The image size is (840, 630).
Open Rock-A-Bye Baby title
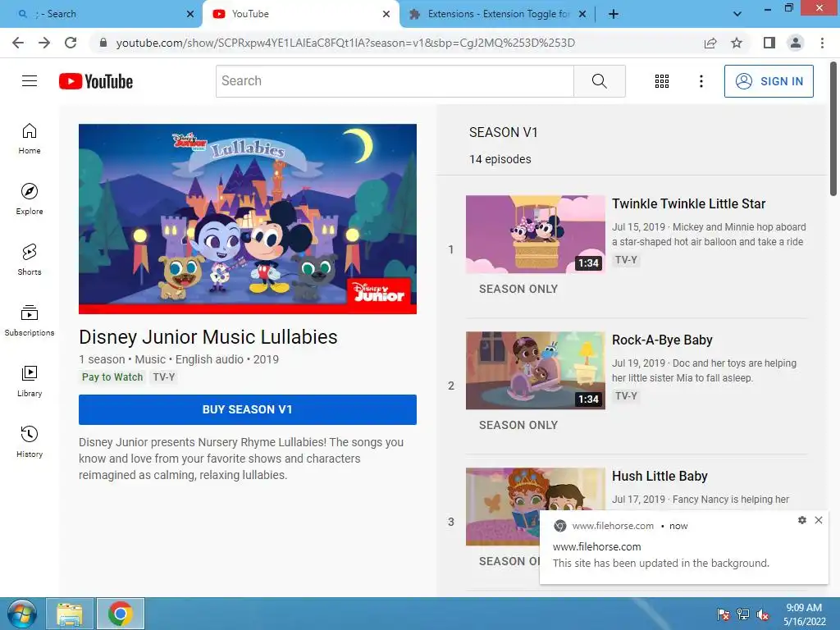point(662,340)
